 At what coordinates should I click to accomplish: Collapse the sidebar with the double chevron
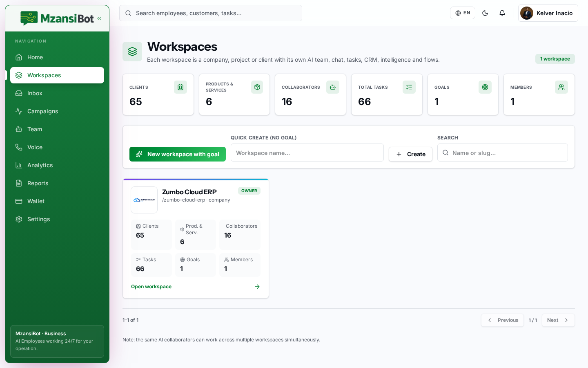(99, 18)
